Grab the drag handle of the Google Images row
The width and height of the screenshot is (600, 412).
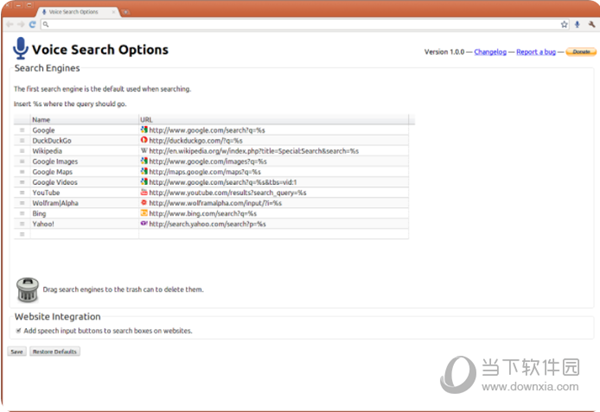click(22, 161)
